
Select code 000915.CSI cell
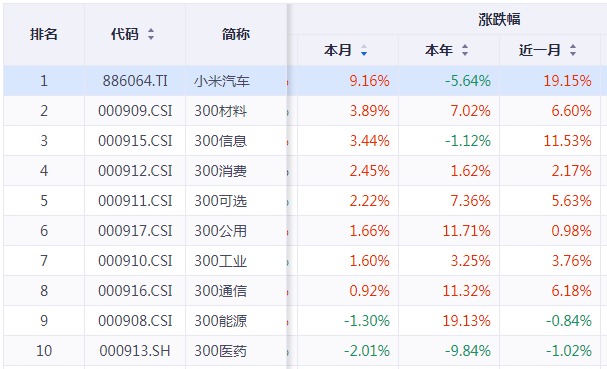click(135, 141)
